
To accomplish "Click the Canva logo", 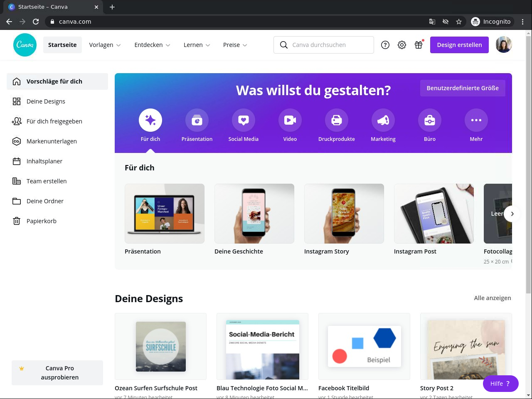I will [x=25, y=45].
